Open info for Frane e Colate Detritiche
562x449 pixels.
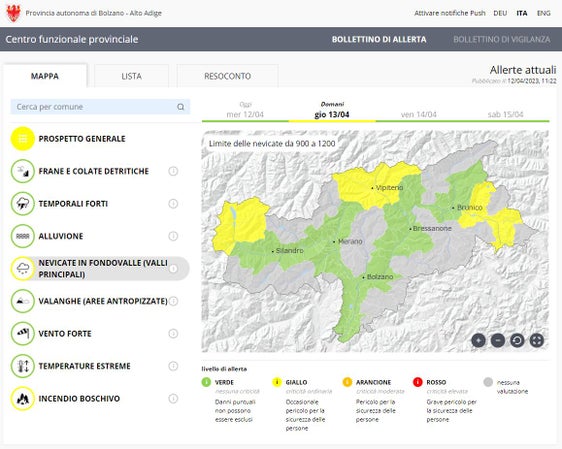pyautogui.click(x=173, y=171)
